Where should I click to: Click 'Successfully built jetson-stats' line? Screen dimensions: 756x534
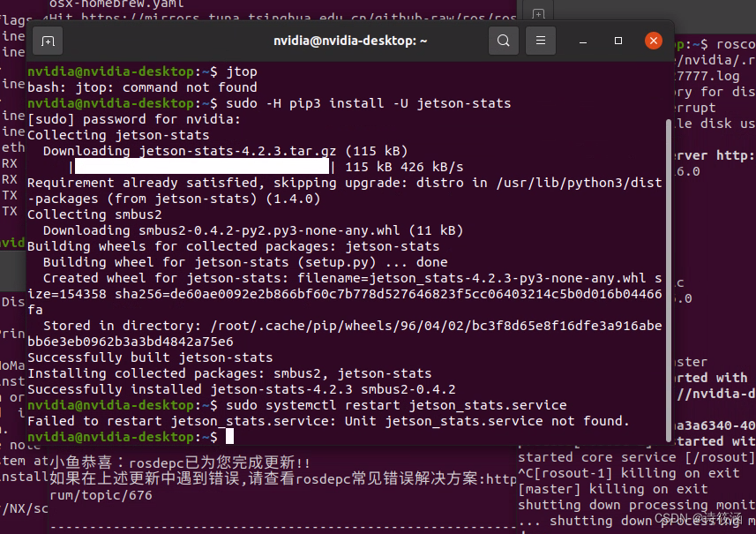[x=150, y=357]
